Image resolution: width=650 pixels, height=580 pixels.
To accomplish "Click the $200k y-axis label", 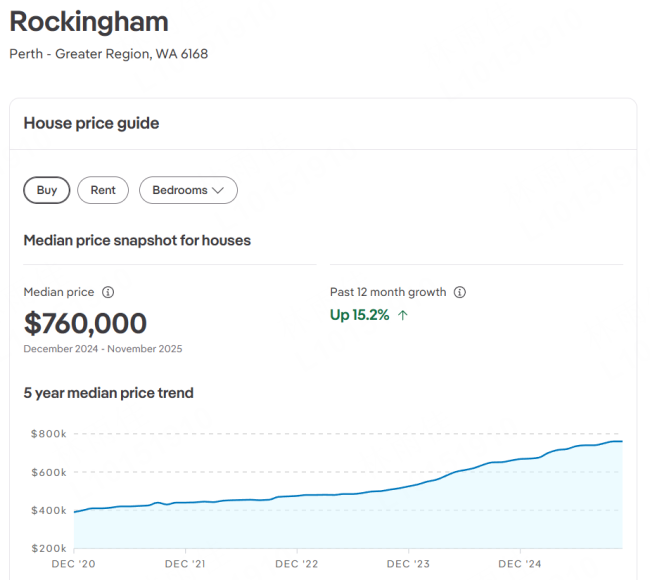I will point(48,549).
